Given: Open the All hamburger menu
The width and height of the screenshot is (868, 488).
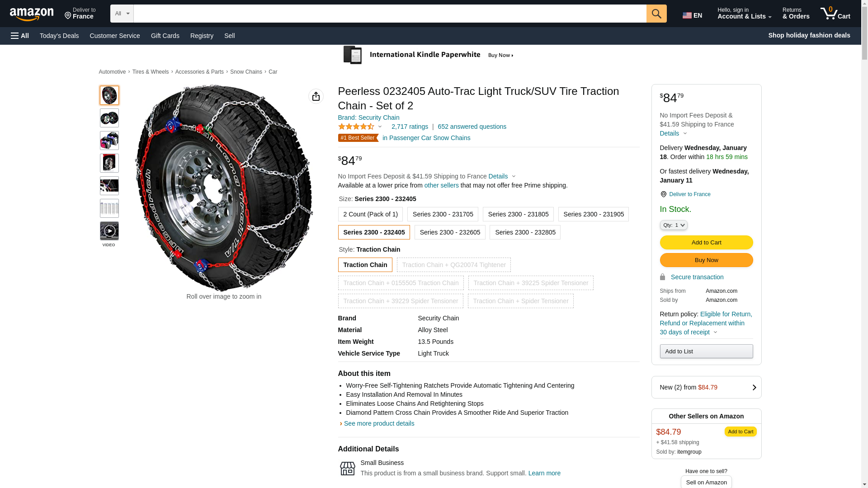Looking at the screenshot, I should (20, 36).
